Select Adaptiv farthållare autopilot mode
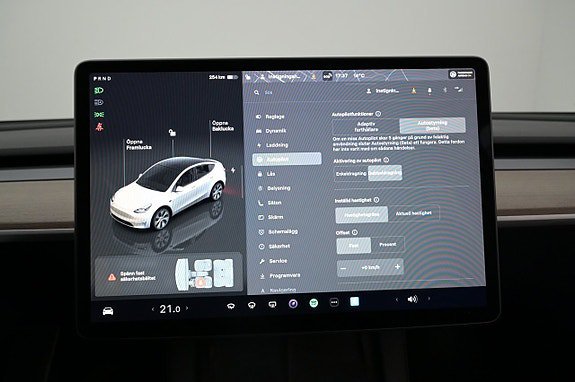The image size is (575, 382). click(366, 127)
